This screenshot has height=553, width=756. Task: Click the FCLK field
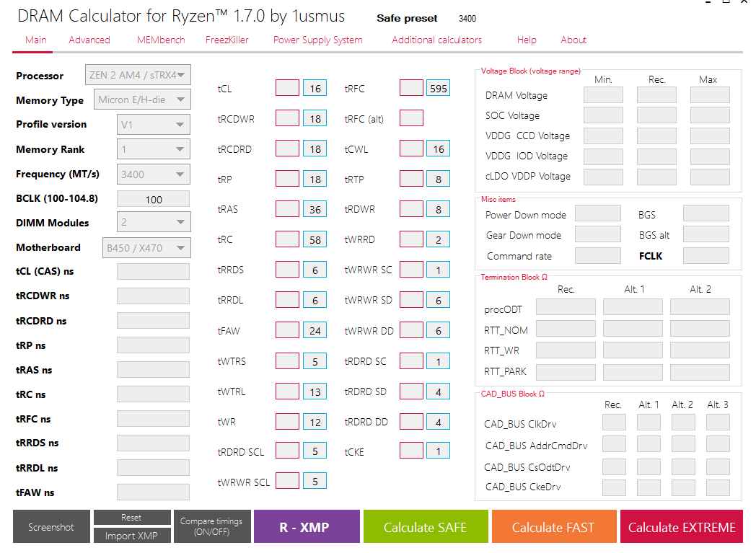pos(706,255)
